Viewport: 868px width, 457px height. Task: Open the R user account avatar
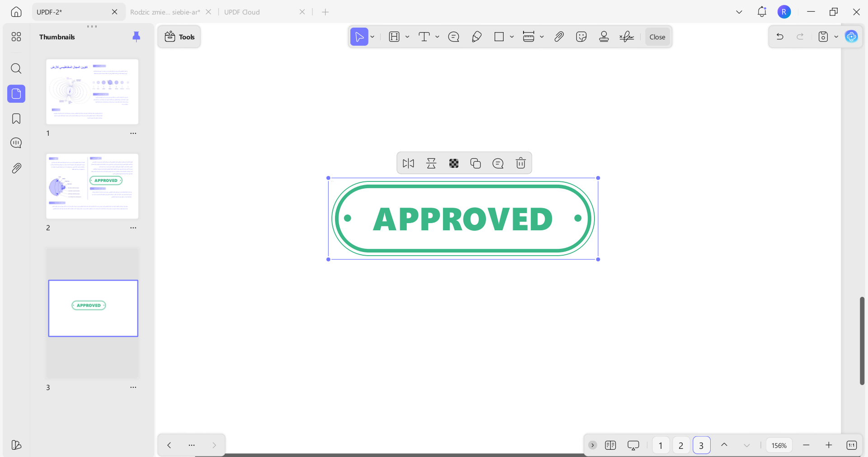coord(784,12)
